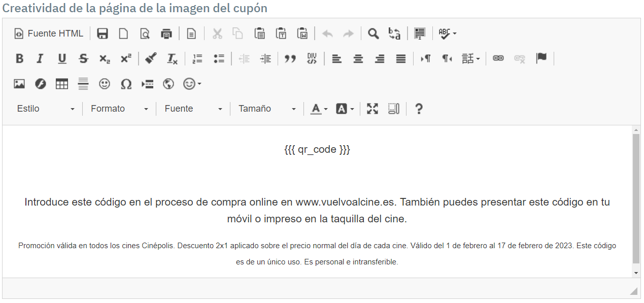The image size is (644, 303).
Task: Toggle underline formatting
Action: 61,58
